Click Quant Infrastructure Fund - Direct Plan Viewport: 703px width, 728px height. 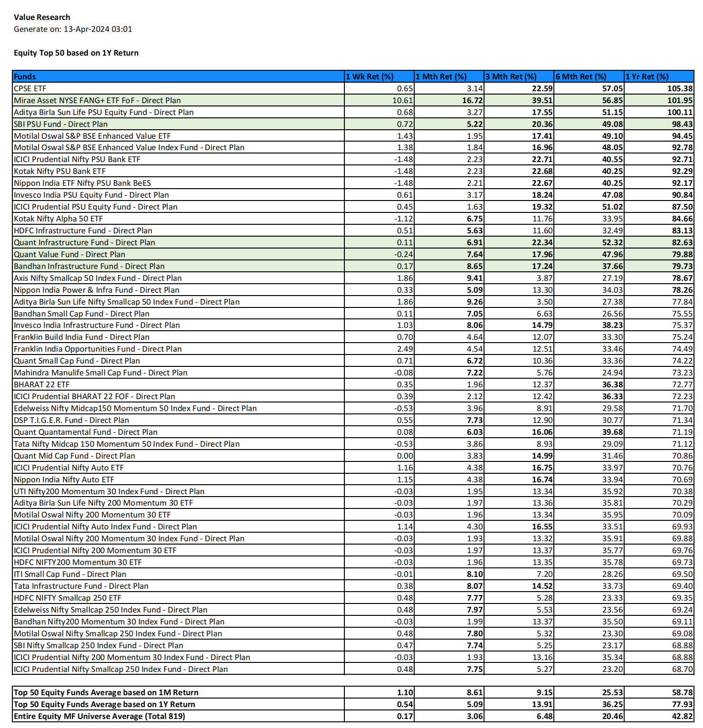pyautogui.click(x=85, y=242)
